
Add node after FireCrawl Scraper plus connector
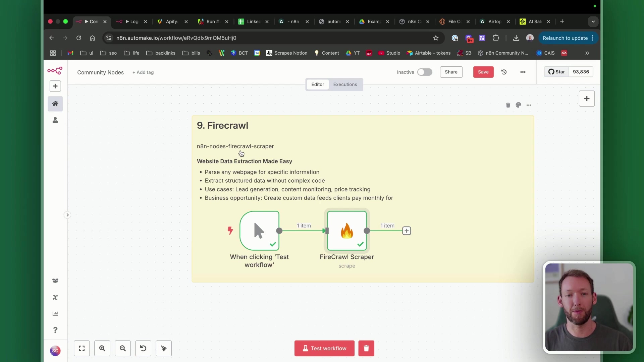pyautogui.click(x=407, y=231)
